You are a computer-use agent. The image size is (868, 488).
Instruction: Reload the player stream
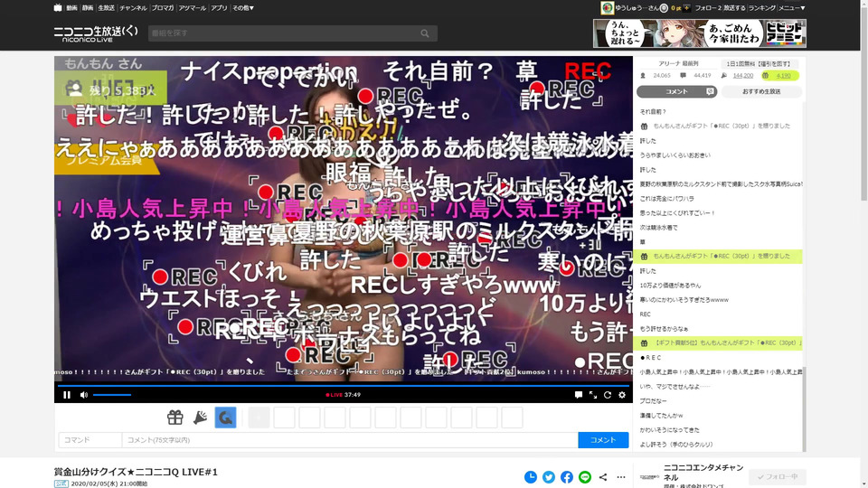pos(608,395)
